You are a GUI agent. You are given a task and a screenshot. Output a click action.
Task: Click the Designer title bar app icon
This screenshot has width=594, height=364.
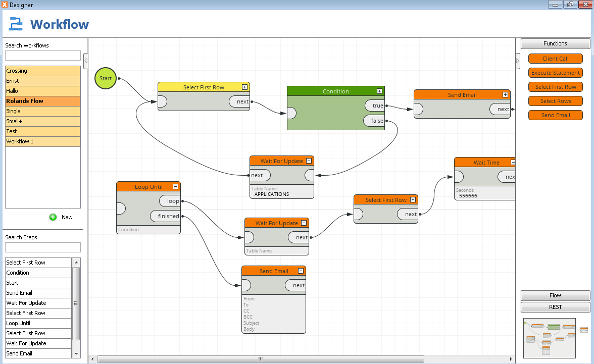[x=5, y=5]
